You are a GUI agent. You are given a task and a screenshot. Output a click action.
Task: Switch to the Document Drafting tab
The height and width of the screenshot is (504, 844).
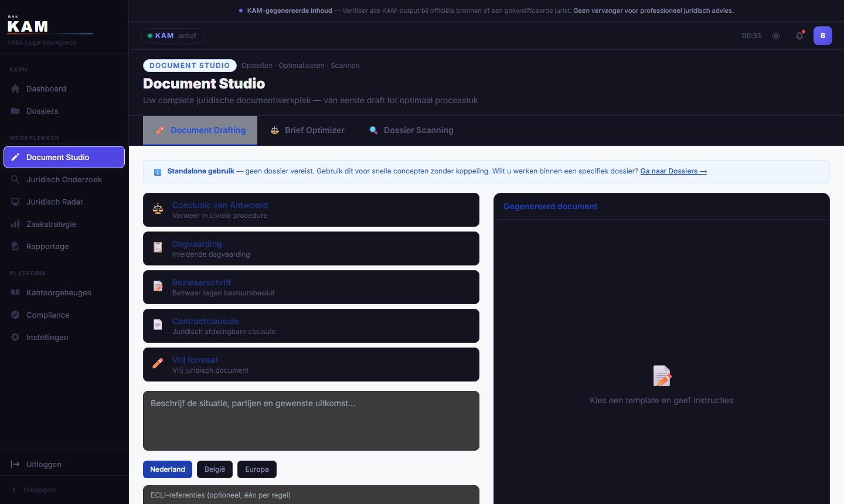coord(200,130)
